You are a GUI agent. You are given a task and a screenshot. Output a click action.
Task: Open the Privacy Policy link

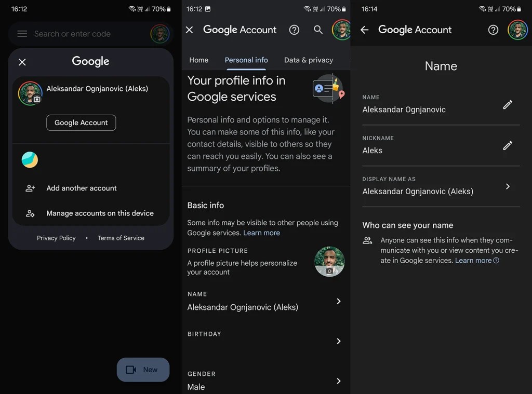click(x=56, y=238)
